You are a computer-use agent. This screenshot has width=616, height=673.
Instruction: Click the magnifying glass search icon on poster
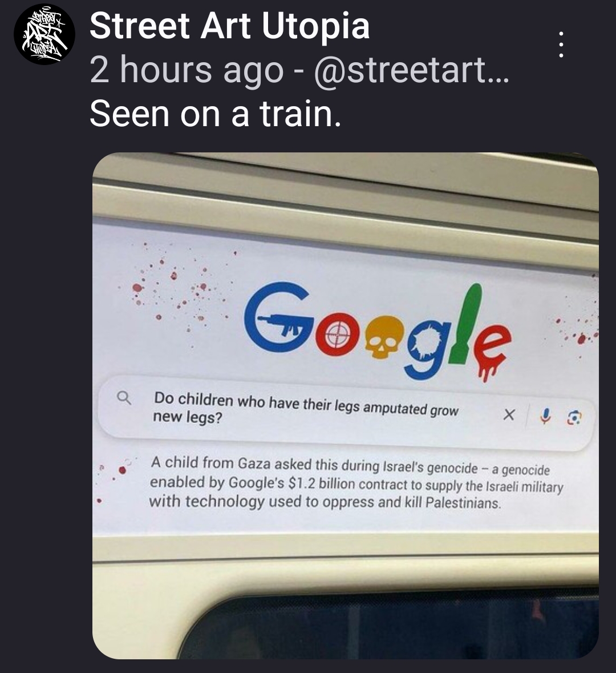[x=124, y=398]
